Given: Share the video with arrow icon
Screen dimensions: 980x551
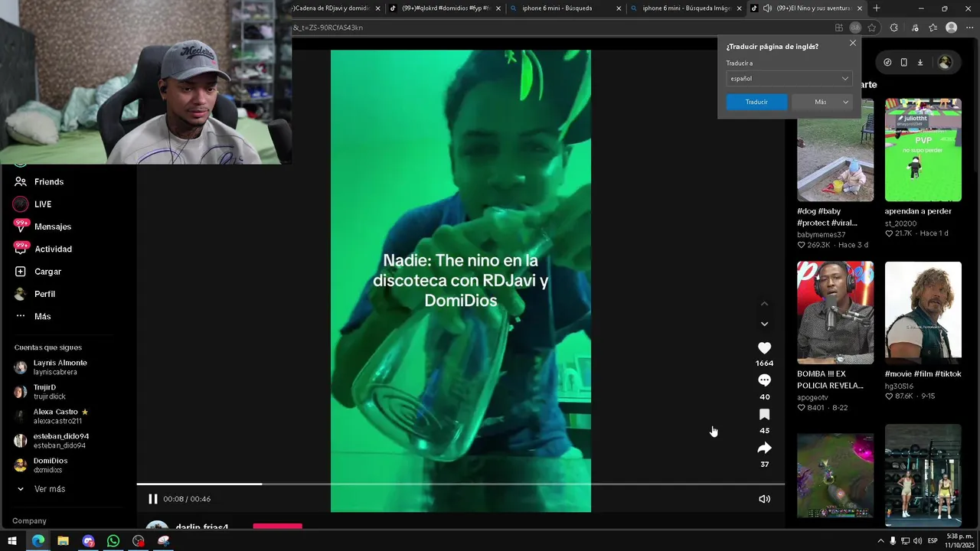Looking at the screenshot, I should click(x=764, y=448).
